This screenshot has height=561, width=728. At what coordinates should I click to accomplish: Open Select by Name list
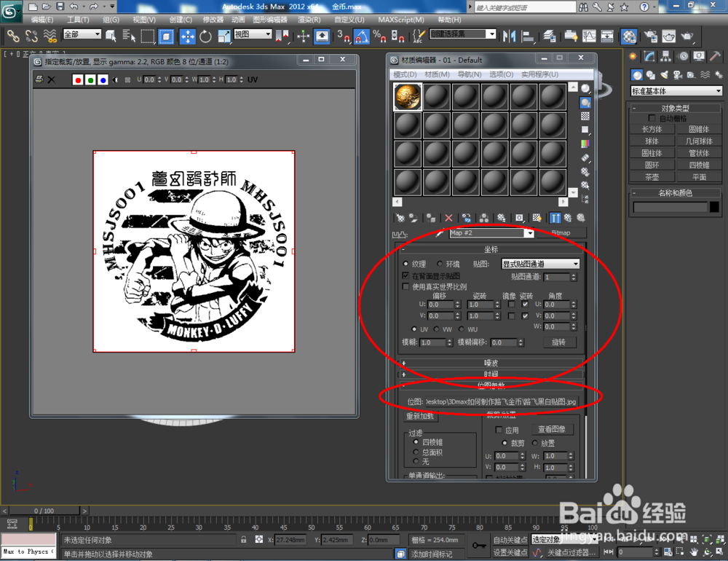click(x=129, y=36)
